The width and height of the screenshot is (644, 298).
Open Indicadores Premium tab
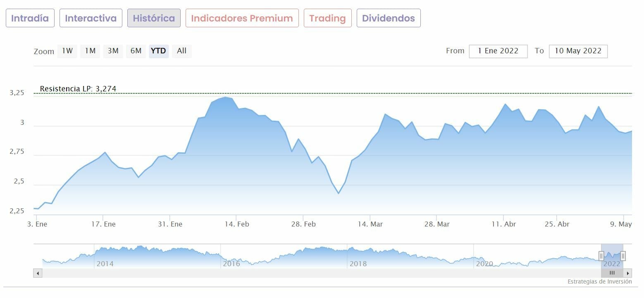(x=242, y=18)
